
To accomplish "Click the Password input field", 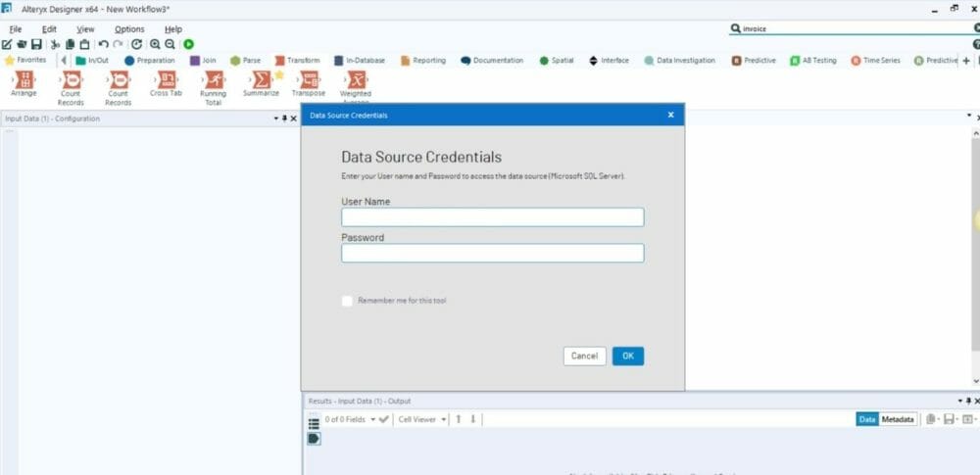I will pos(493,253).
